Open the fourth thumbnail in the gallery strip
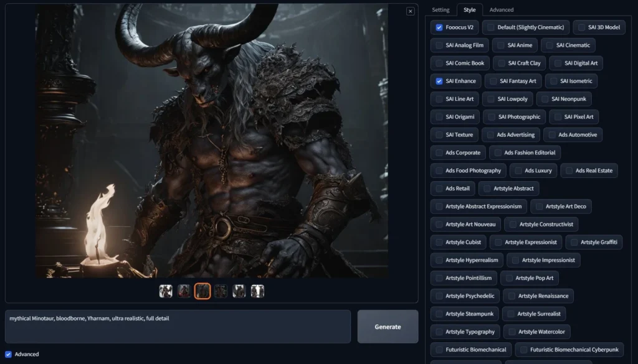This screenshot has width=638, height=364. pyautogui.click(x=221, y=291)
